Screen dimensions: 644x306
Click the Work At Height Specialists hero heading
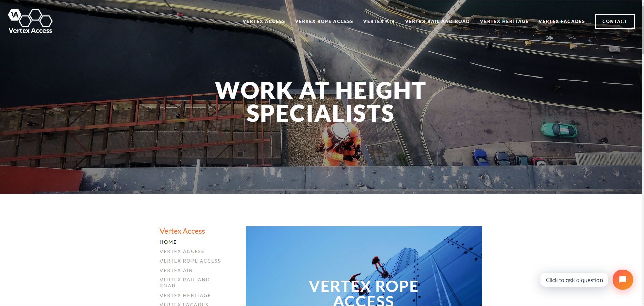(x=320, y=102)
